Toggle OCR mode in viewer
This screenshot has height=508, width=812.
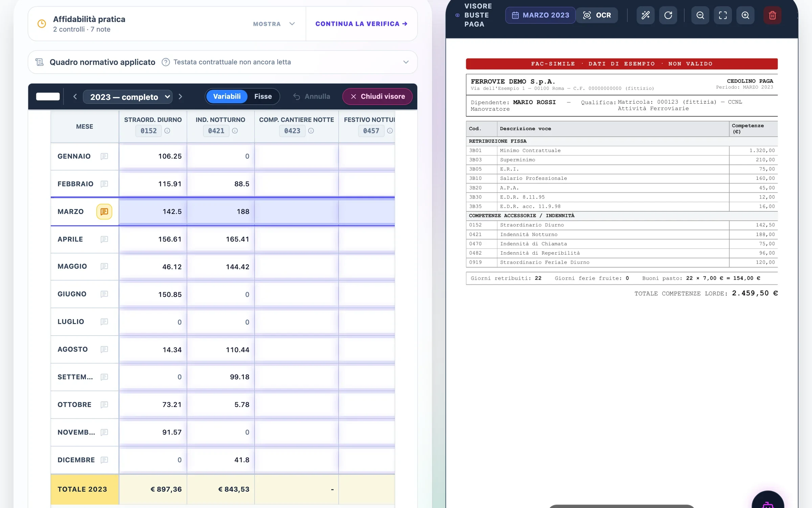click(x=597, y=15)
